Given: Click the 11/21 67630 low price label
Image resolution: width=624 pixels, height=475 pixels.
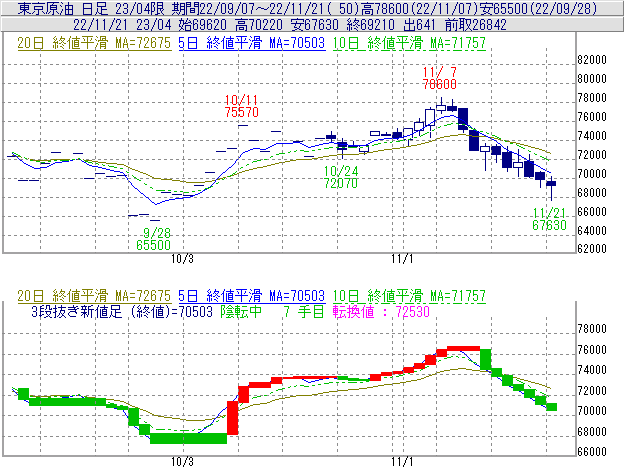Looking at the screenshot, I should coord(550,219).
